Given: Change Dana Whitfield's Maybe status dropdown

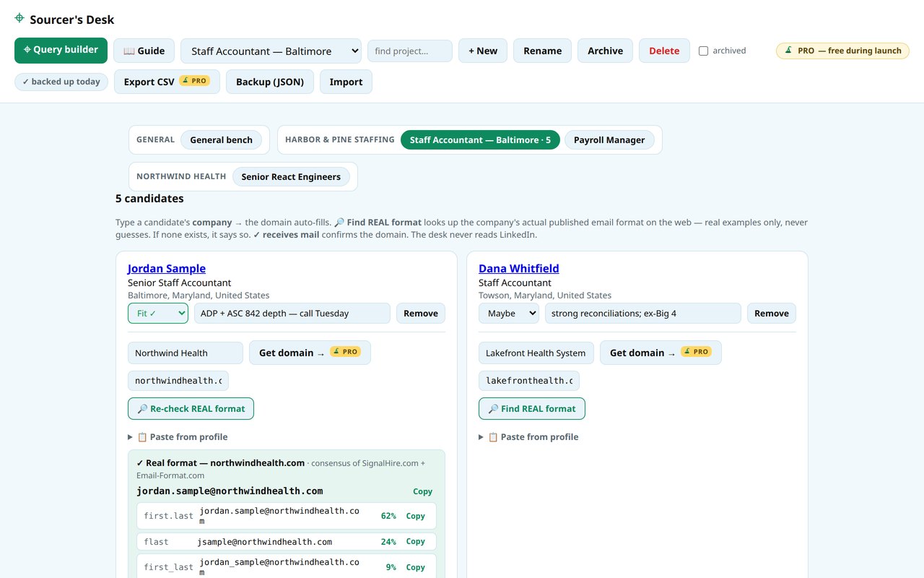Looking at the screenshot, I should pos(509,313).
